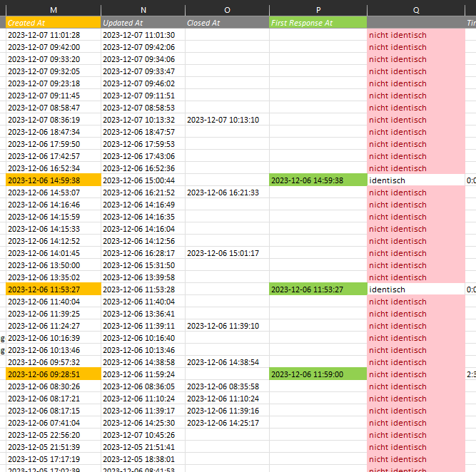
Task: Select Closed At cell 2023-12-06 15:01:17
Action: click(x=227, y=253)
